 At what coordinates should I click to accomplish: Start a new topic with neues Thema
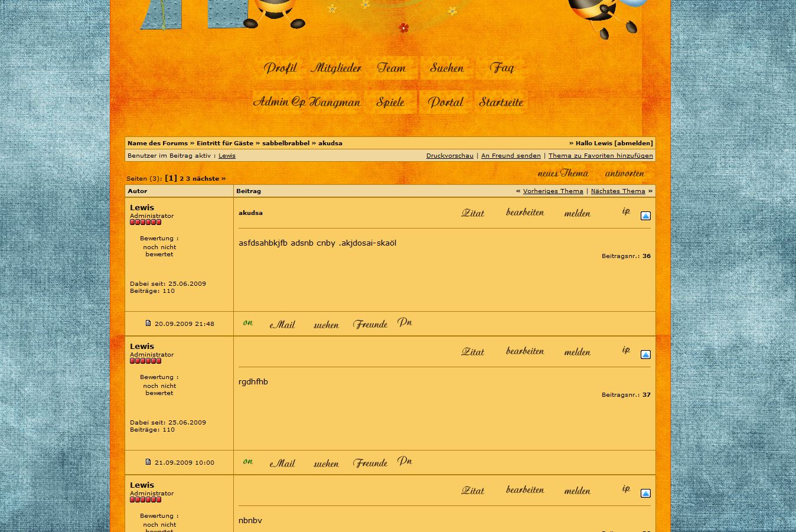[x=563, y=173]
